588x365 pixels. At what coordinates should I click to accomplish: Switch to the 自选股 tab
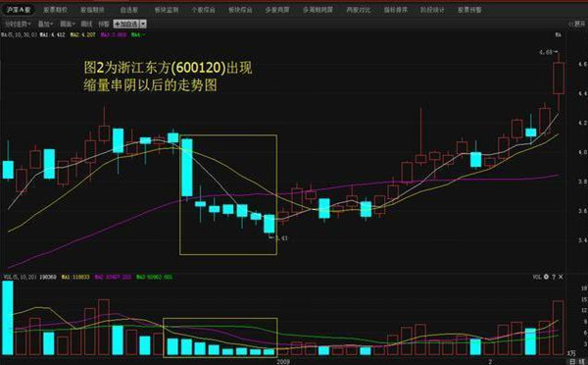(x=129, y=10)
